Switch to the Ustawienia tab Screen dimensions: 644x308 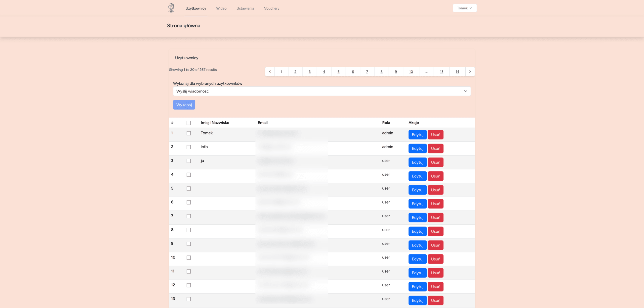pos(245,8)
